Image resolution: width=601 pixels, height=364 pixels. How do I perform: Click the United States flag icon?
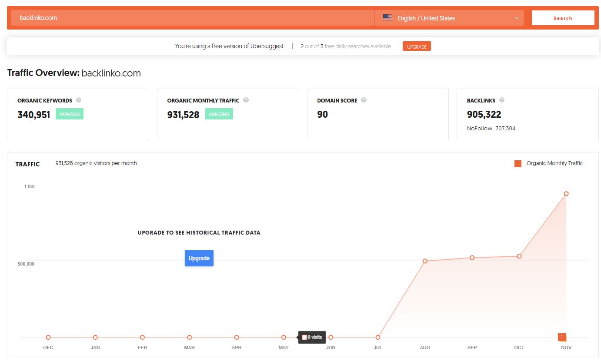click(x=387, y=18)
